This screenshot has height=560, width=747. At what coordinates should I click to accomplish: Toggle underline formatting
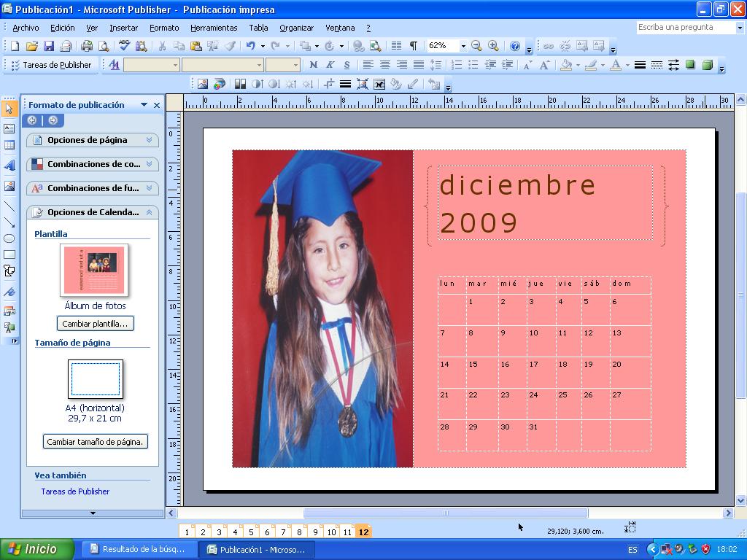pos(347,65)
